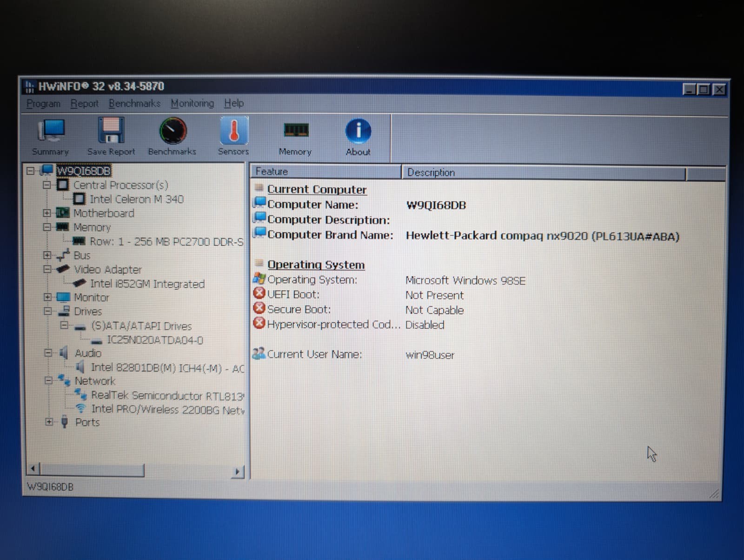Collapse the Memory tree branch
Image resolution: width=744 pixels, height=560 pixels.
(x=46, y=227)
